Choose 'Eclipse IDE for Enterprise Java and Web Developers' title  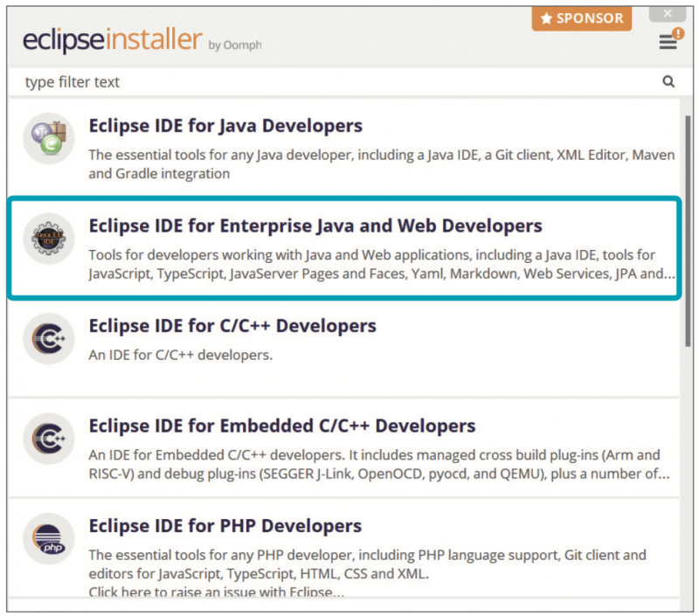(315, 226)
